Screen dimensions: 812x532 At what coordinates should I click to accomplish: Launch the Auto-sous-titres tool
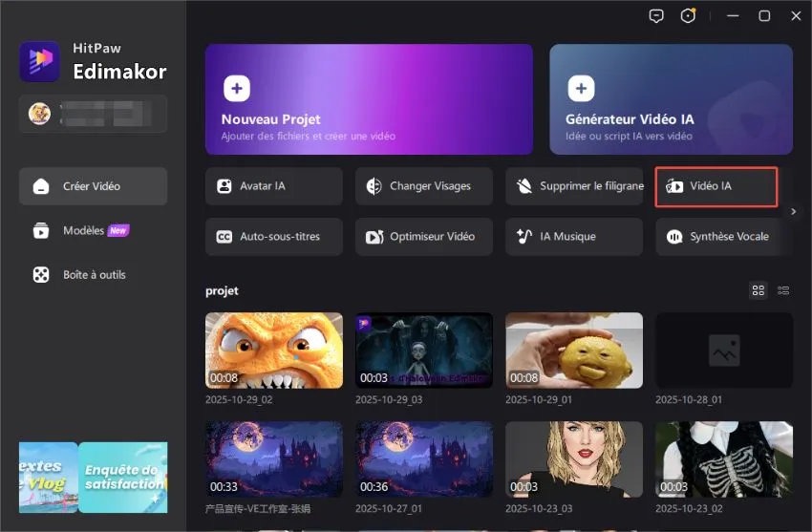(273, 236)
